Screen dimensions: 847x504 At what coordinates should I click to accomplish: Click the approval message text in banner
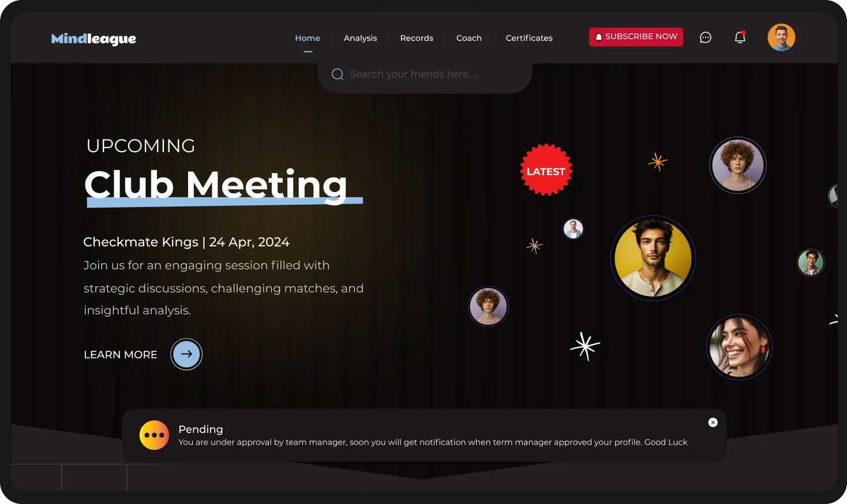[x=433, y=442]
